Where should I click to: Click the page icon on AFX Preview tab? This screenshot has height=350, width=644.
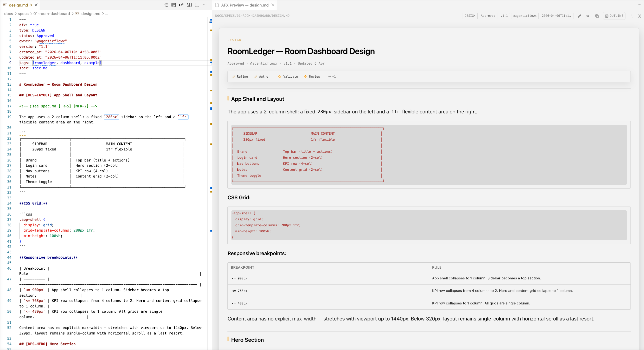[217, 5]
